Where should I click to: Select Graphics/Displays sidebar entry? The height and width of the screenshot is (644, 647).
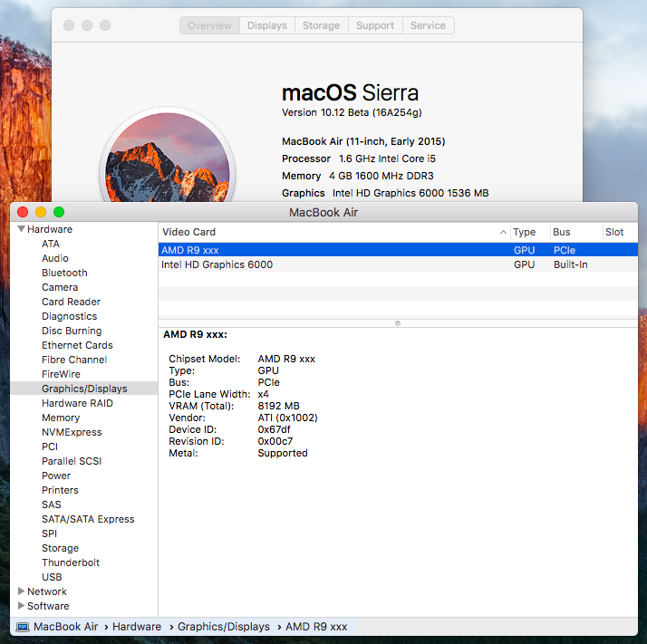(84, 389)
